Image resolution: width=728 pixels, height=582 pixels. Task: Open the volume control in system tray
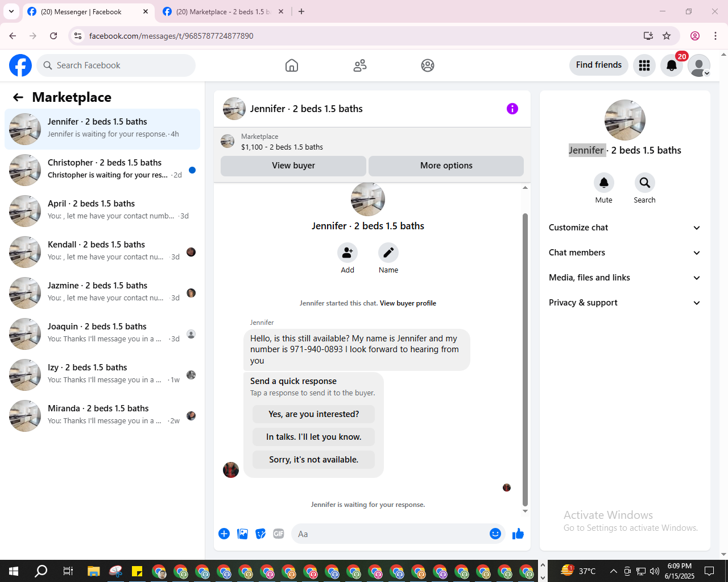coord(655,571)
